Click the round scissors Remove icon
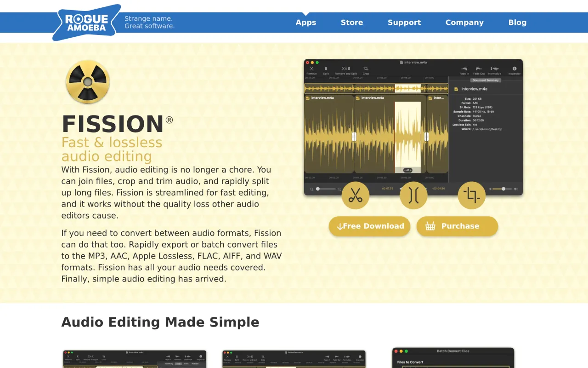The width and height of the screenshot is (588, 368). [356, 195]
